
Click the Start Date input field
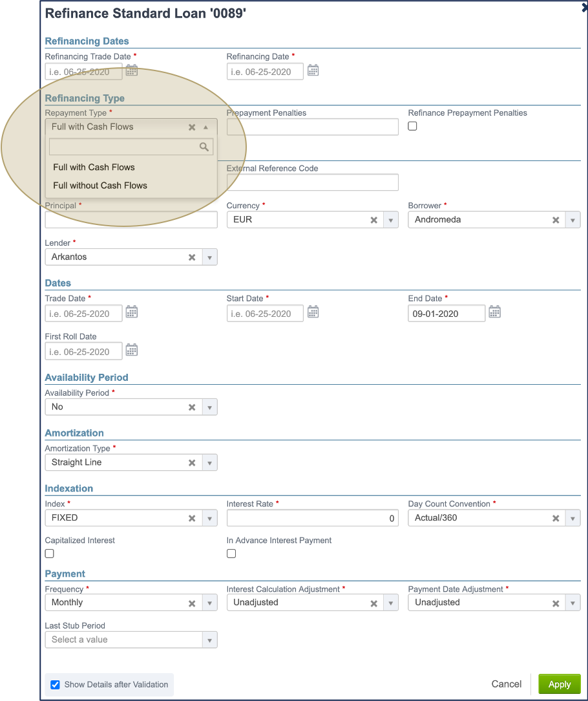click(265, 314)
